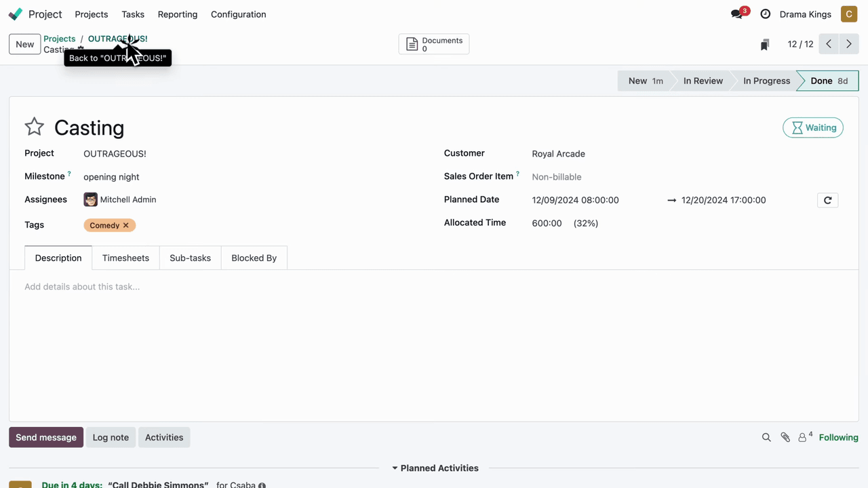Screen dimensions: 868x488
Task: Click the Documents smart button
Action: (x=434, y=44)
